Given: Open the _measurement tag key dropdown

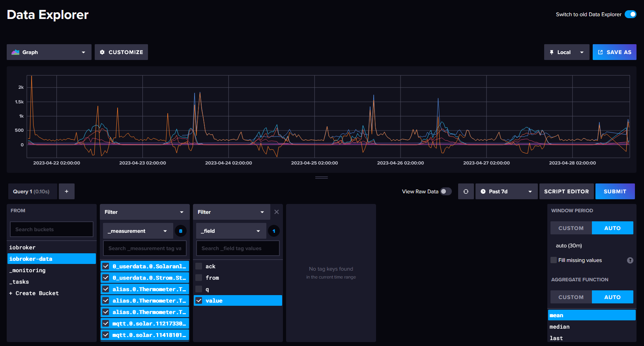Looking at the screenshot, I should pyautogui.click(x=138, y=231).
